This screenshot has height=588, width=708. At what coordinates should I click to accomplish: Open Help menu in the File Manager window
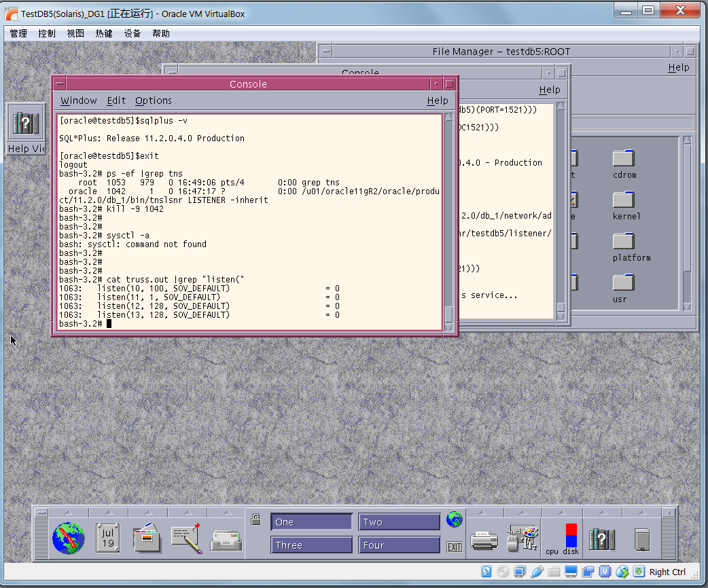click(x=679, y=67)
